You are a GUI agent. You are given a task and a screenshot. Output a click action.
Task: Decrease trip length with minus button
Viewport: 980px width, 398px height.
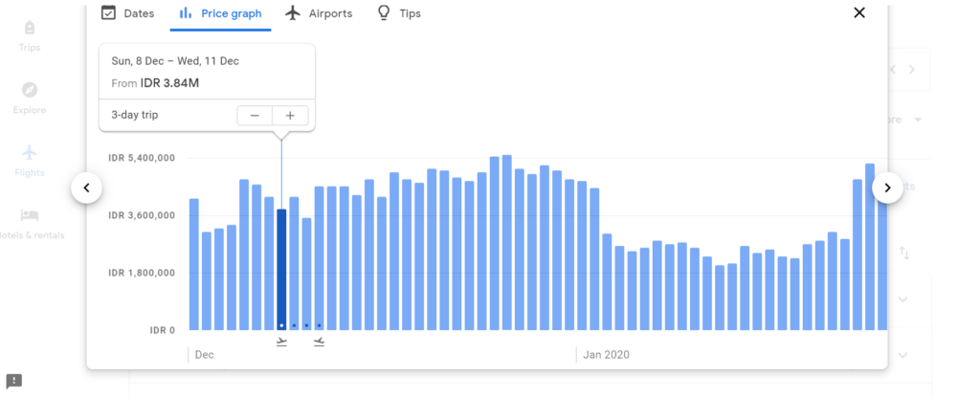pyautogui.click(x=255, y=116)
